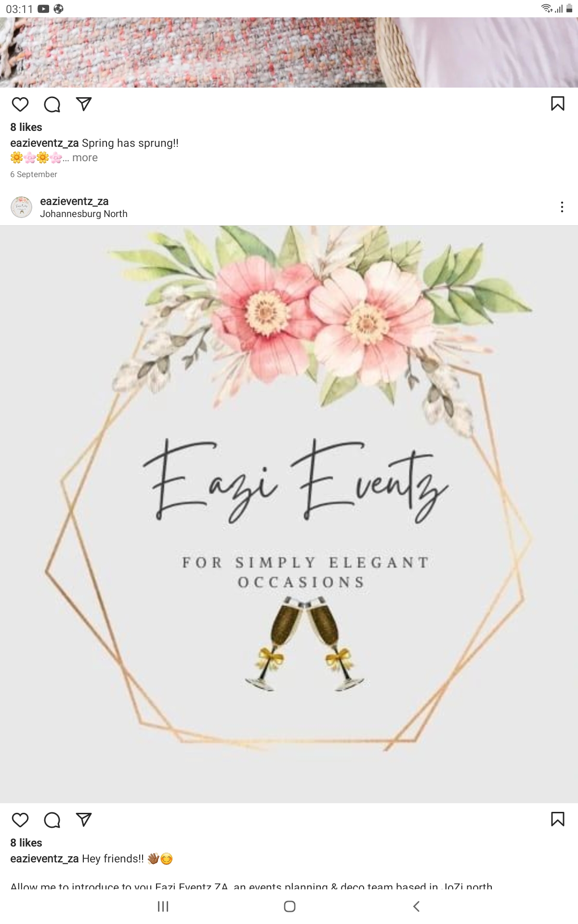
Task: Open comments on Spring has sprung post
Action: tap(52, 104)
